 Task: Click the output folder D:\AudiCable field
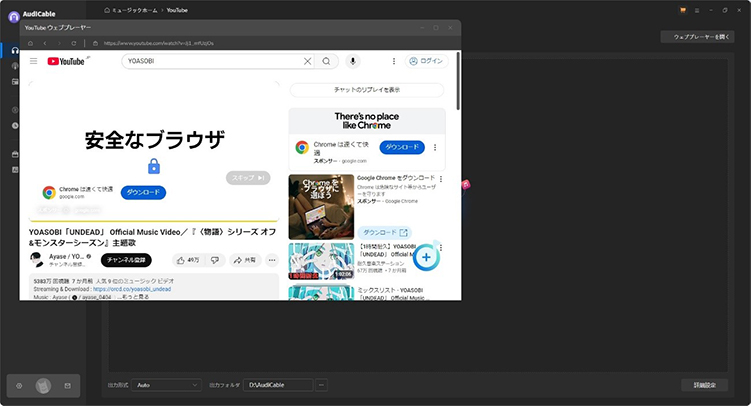[278, 385]
